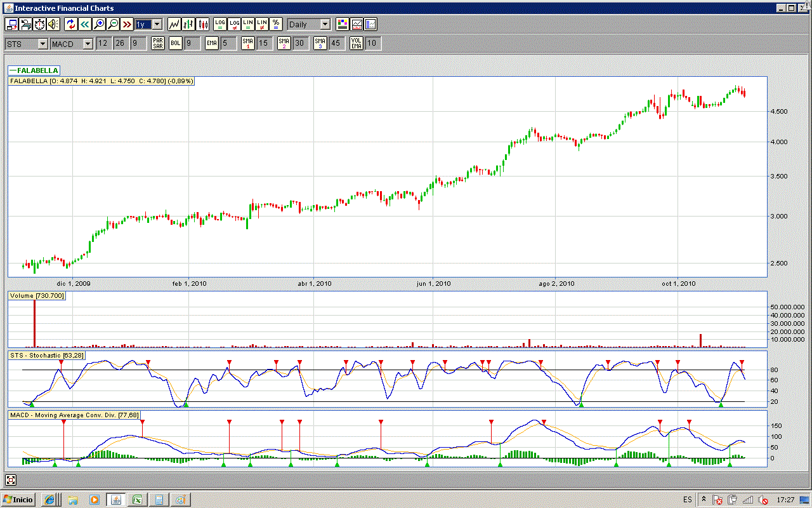Click the SMA 1 button
Screen dimensions: 812x508
247,43
